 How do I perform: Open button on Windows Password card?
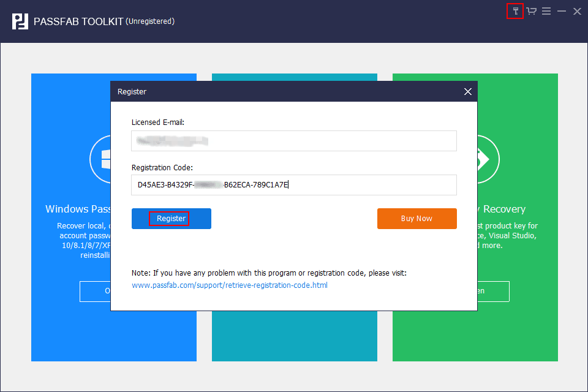point(96,291)
